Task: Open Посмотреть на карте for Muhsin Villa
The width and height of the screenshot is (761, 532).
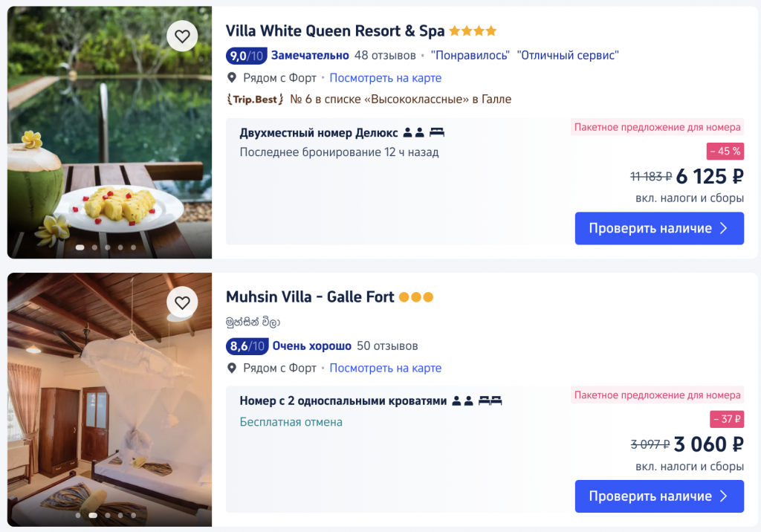Action: [385, 368]
